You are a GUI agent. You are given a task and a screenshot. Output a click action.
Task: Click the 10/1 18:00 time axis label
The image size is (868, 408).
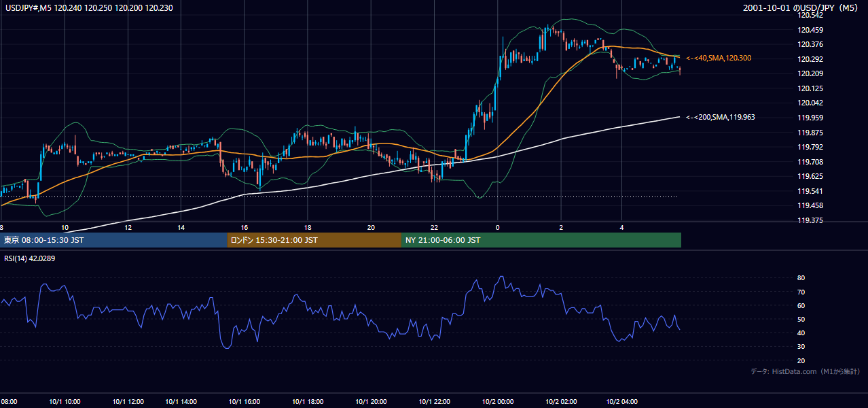coord(308,402)
